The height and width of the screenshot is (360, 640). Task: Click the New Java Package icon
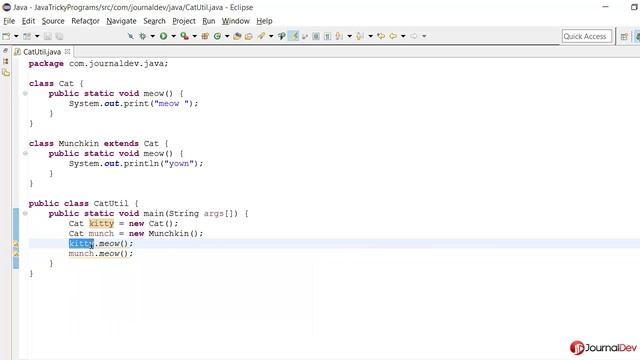click(205, 36)
